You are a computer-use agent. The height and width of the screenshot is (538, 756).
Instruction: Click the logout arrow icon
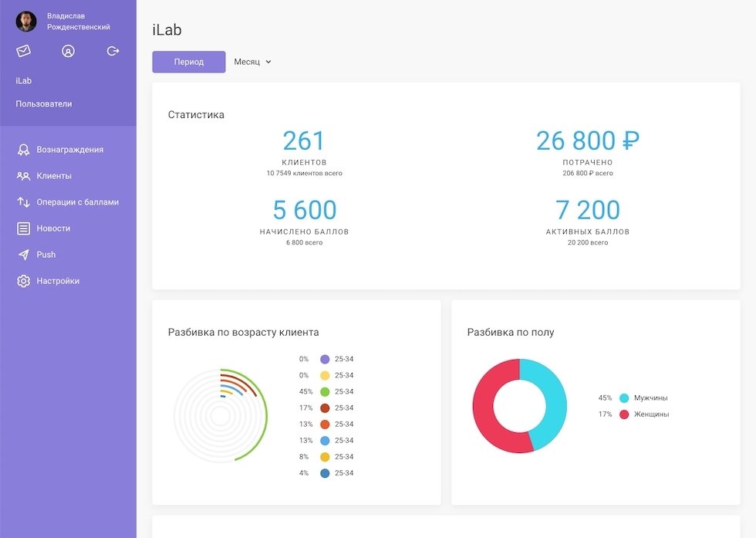pyautogui.click(x=113, y=51)
